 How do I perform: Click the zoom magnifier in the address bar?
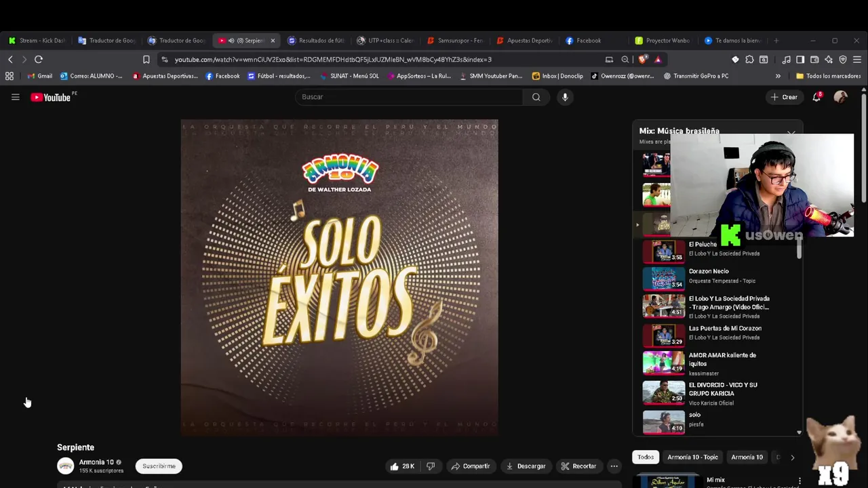625,59
